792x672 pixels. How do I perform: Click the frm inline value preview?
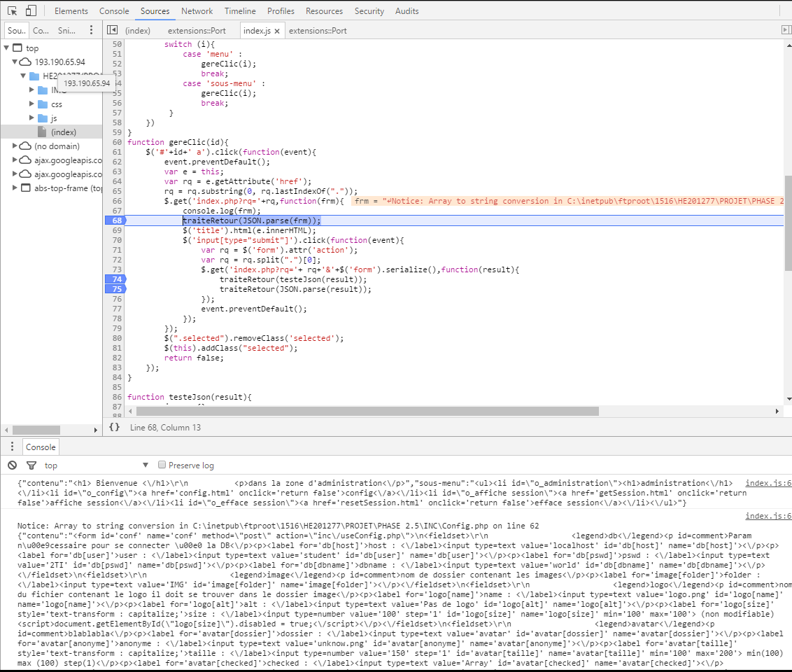click(567, 201)
